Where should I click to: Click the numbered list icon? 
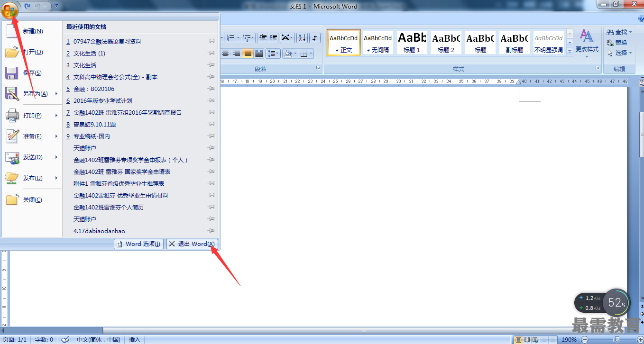point(231,37)
